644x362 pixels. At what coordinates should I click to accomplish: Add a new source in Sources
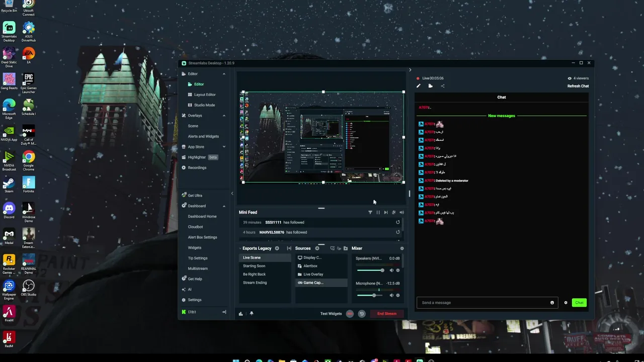pos(317,248)
